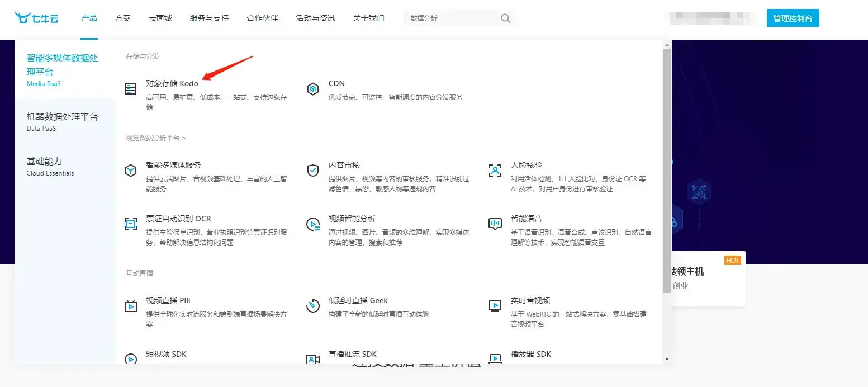Click the search magnifier icon
868x387 pixels.
(505, 18)
